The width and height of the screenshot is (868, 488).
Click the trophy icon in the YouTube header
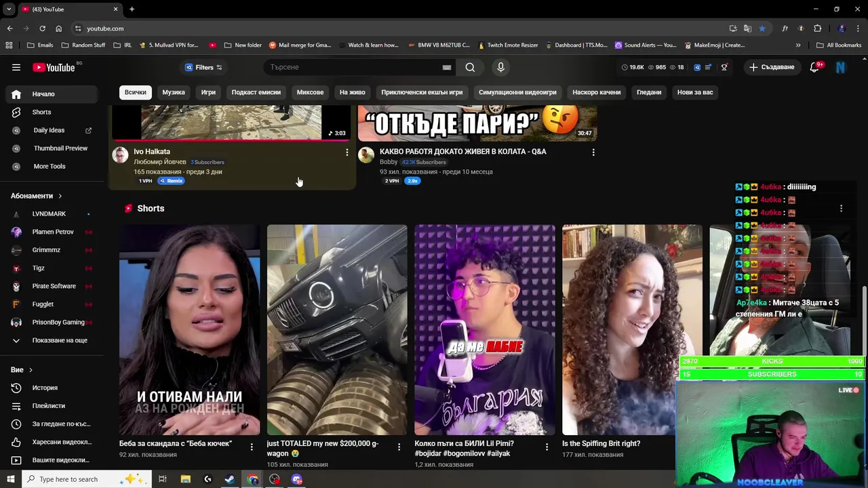pyautogui.click(x=724, y=67)
